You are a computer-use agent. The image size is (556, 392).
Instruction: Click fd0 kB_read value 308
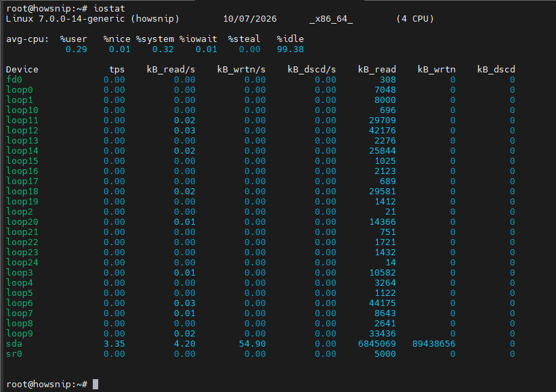(x=388, y=80)
